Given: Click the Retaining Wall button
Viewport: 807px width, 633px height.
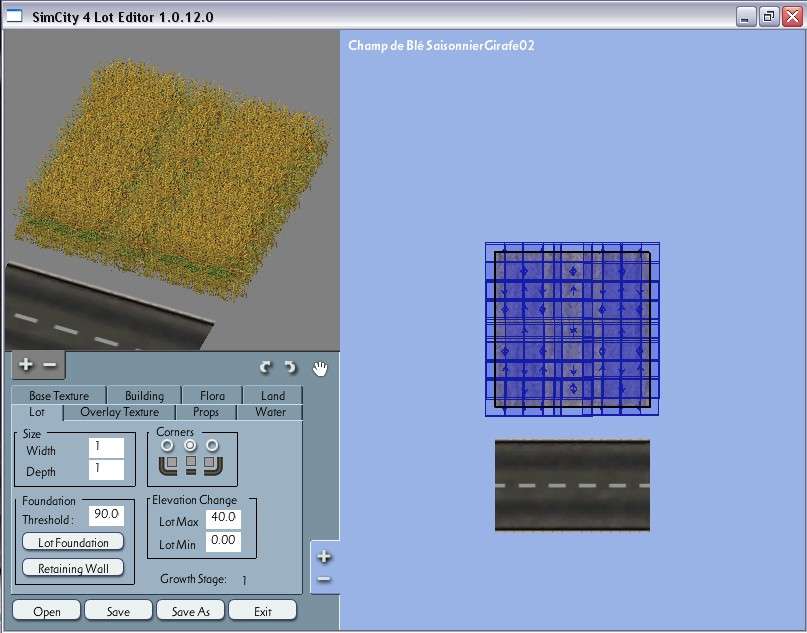Looking at the screenshot, I should point(73,568).
